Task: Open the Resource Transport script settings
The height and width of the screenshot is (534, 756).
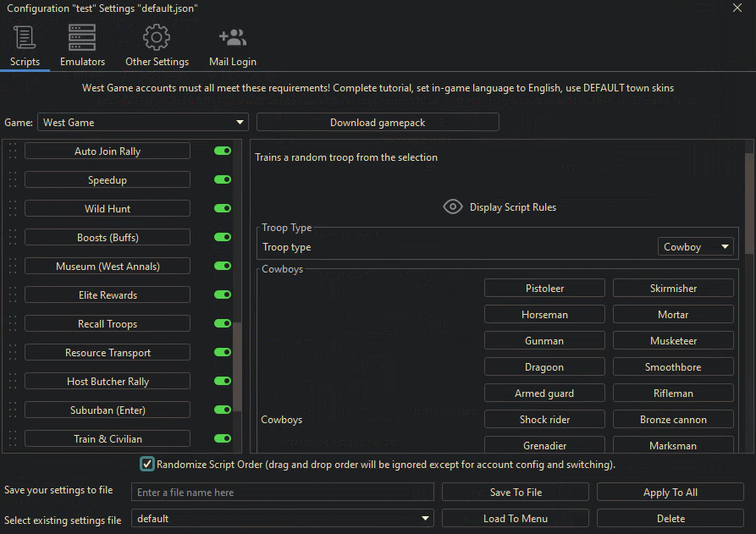Action: point(108,352)
